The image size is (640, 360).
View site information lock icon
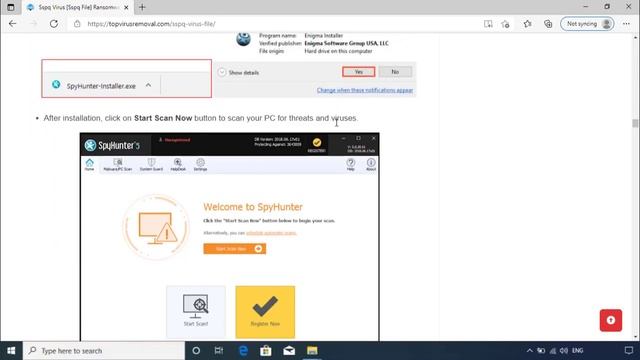[x=77, y=24]
